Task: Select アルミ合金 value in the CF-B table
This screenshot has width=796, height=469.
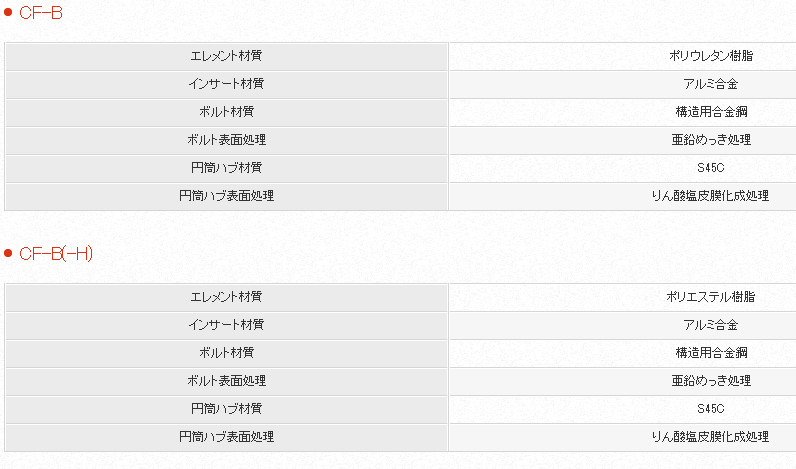Action: (711, 84)
